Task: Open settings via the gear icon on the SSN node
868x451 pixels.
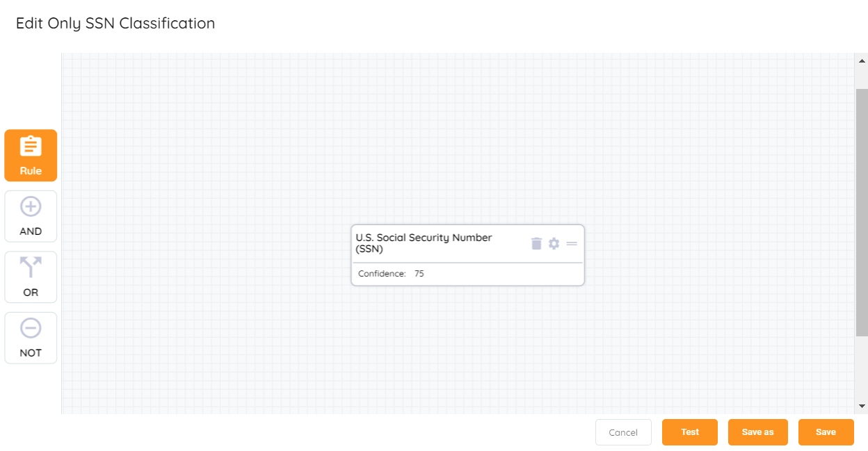Action: coord(553,243)
